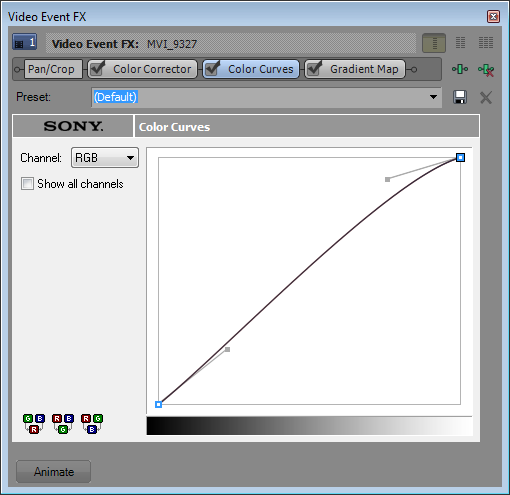
Task: Select the green channel swap RGB icon
Action: (x=63, y=424)
